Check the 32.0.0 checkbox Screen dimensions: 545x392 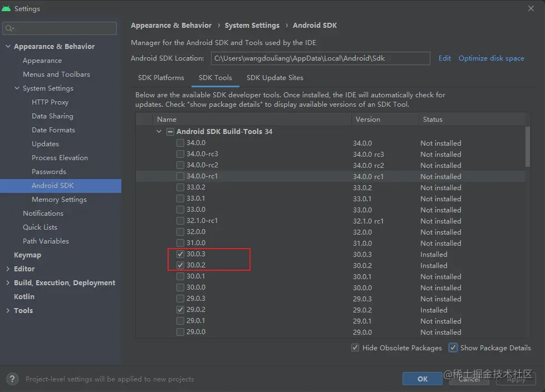(180, 232)
